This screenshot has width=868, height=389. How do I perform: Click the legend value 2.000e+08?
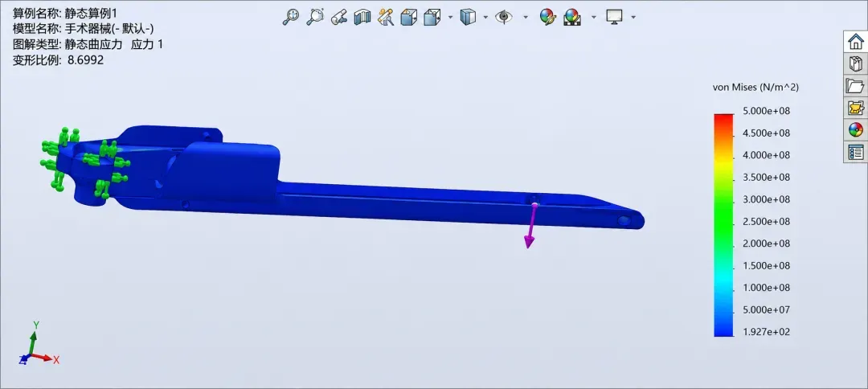pos(766,244)
